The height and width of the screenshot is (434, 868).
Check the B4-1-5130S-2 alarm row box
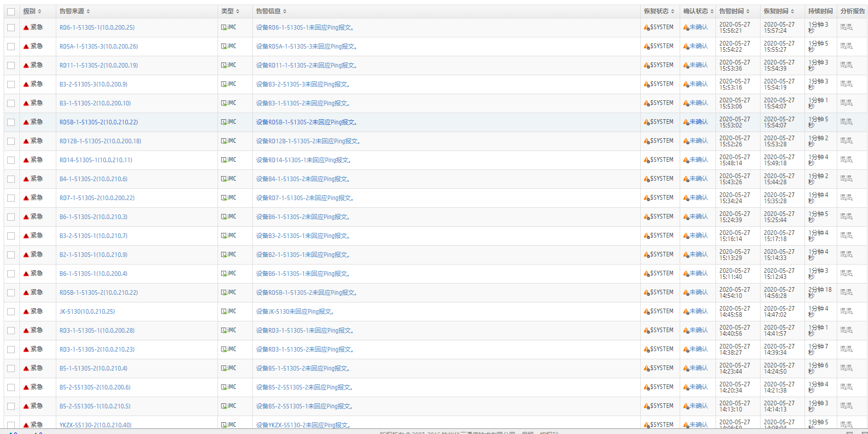(x=11, y=179)
